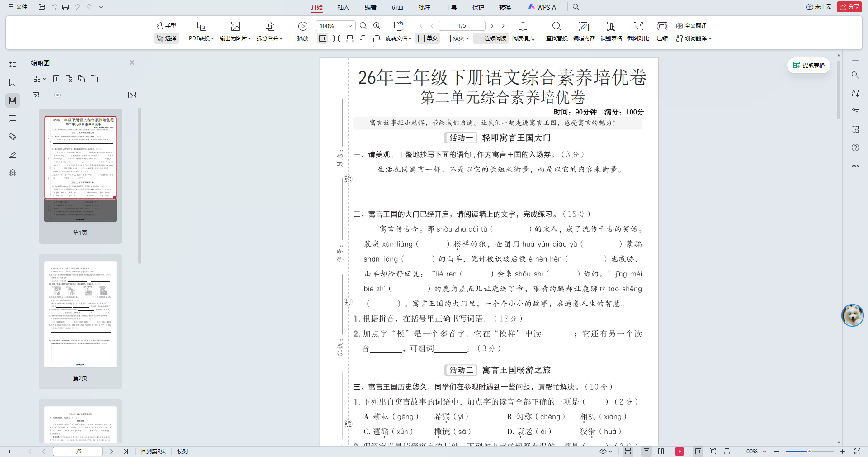The width and height of the screenshot is (868, 457).
Task: Click the 回到第3页 status bar link
Action: 153,452
